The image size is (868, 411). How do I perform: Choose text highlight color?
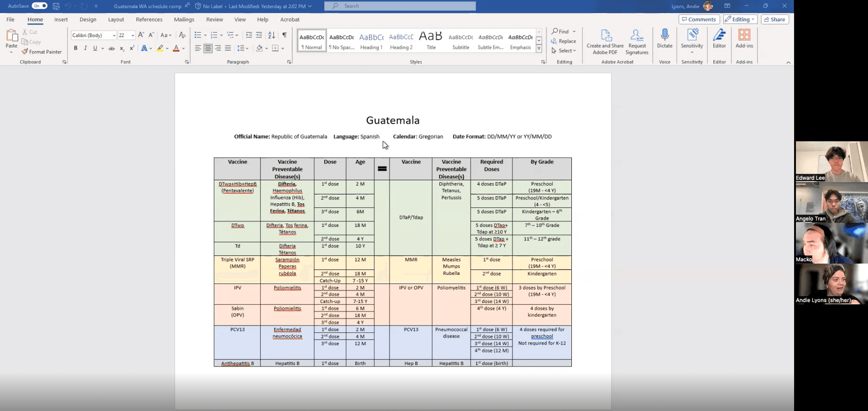pyautogui.click(x=160, y=48)
